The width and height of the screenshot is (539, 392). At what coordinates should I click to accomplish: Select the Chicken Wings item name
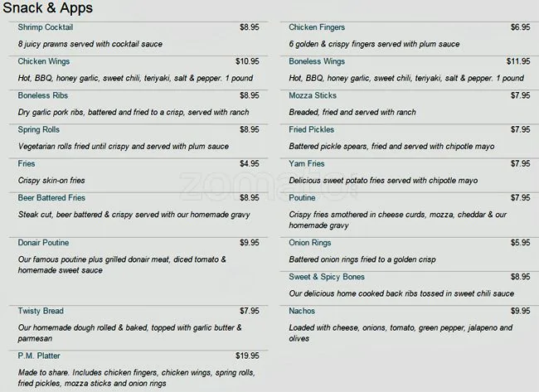44,61
